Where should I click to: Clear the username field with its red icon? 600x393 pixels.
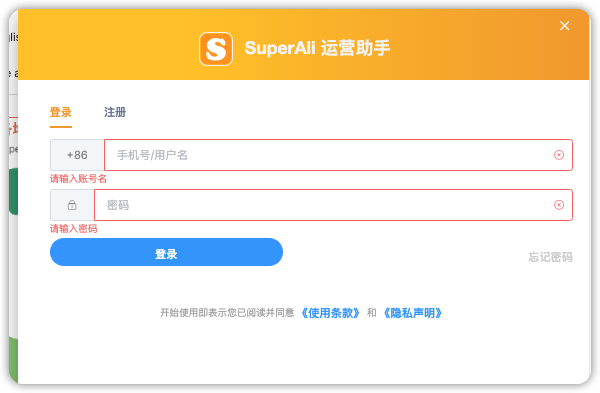(x=559, y=155)
